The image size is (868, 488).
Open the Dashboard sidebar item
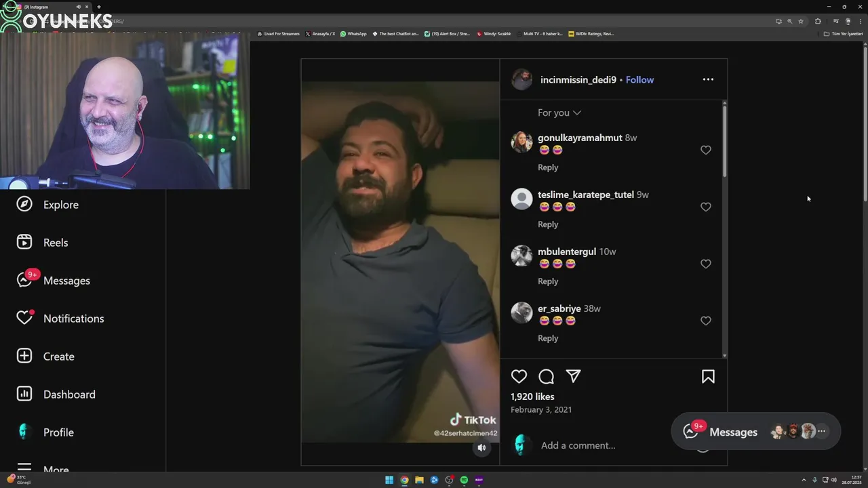(56, 394)
